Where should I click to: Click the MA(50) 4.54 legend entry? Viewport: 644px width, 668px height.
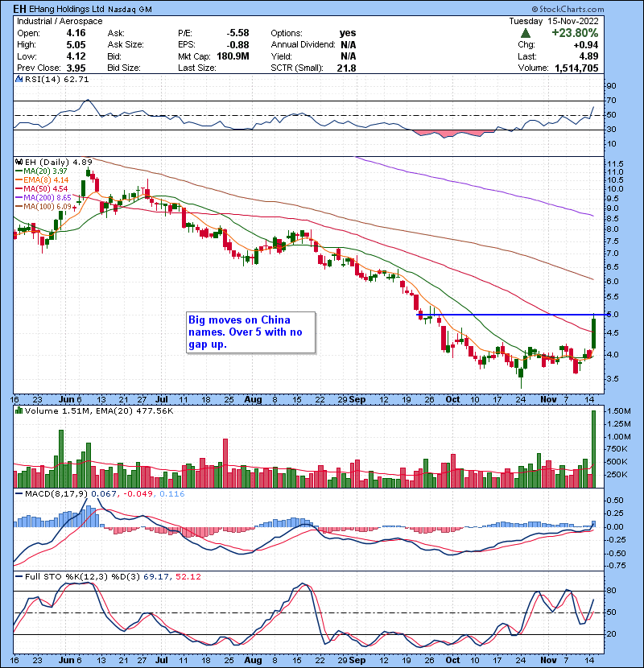[41, 188]
